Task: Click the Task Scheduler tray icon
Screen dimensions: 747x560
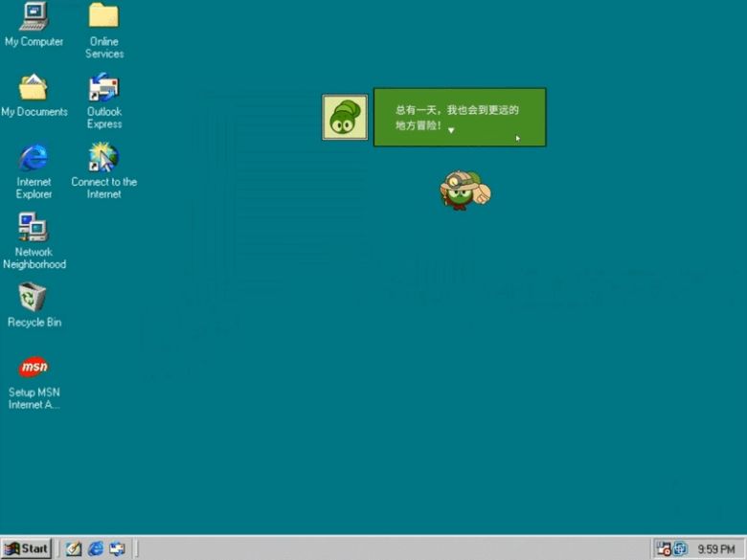Action: [x=664, y=549]
